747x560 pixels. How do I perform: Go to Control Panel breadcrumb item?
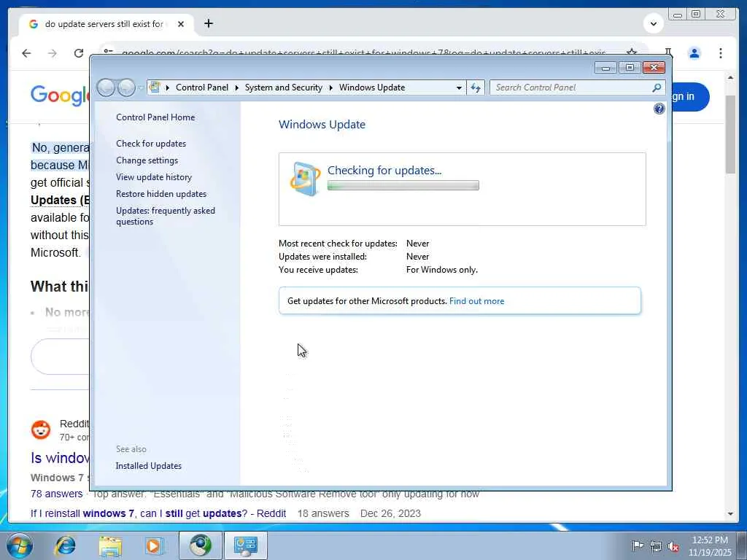point(202,87)
